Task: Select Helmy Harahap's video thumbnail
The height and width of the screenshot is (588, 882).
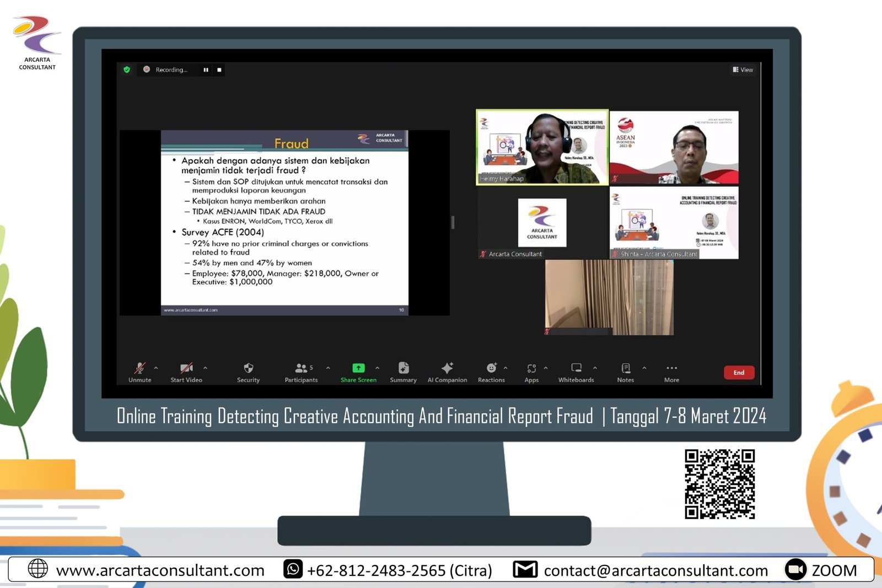Action: click(542, 147)
